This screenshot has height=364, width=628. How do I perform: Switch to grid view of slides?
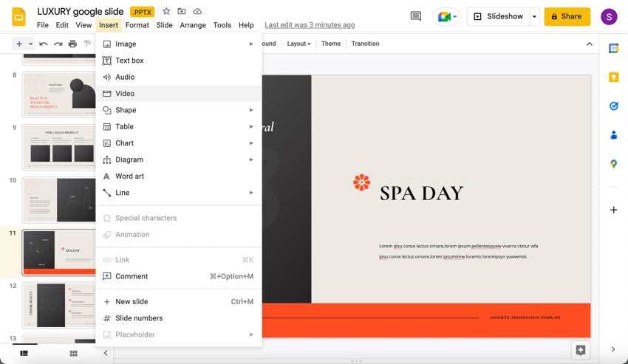pyautogui.click(x=73, y=354)
